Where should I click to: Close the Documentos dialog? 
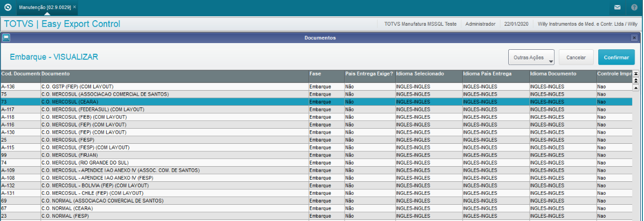click(x=635, y=38)
